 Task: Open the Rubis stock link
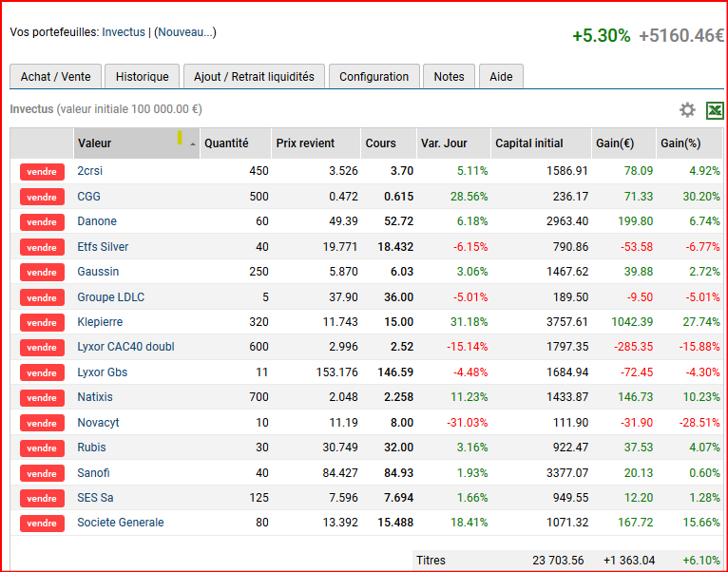click(91, 448)
